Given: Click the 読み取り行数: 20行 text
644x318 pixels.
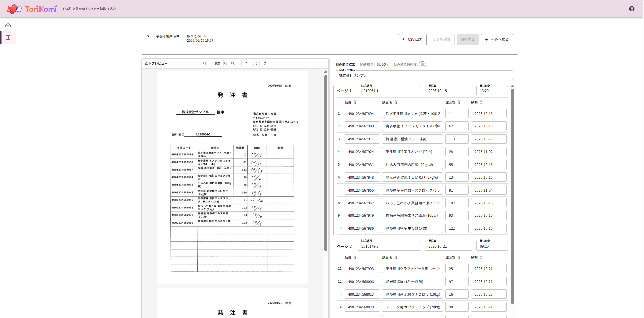Looking at the screenshot, I should pos(374,64).
